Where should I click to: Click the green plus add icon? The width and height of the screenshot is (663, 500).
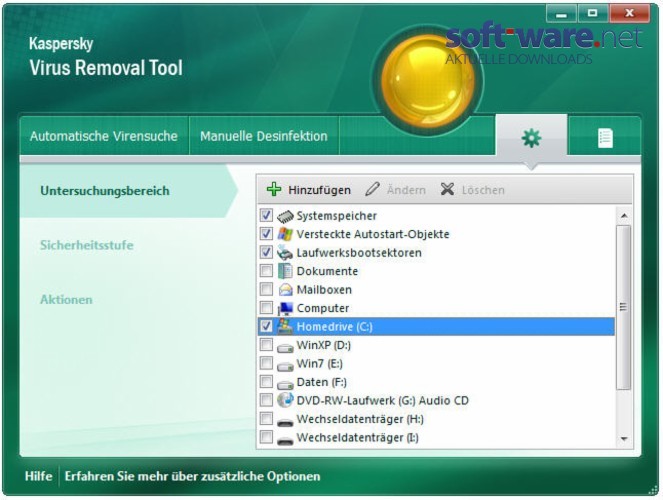pyautogui.click(x=274, y=189)
